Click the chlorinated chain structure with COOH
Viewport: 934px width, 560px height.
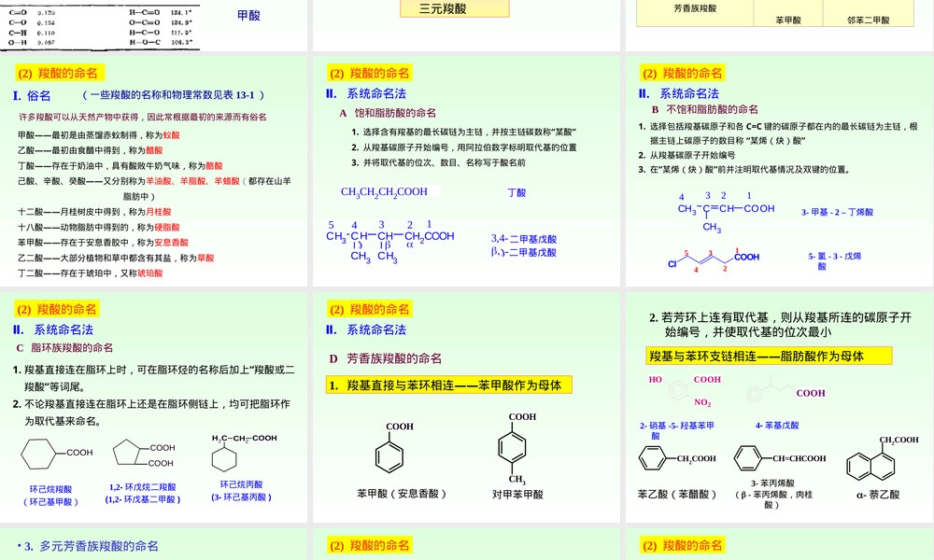click(x=714, y=260)
